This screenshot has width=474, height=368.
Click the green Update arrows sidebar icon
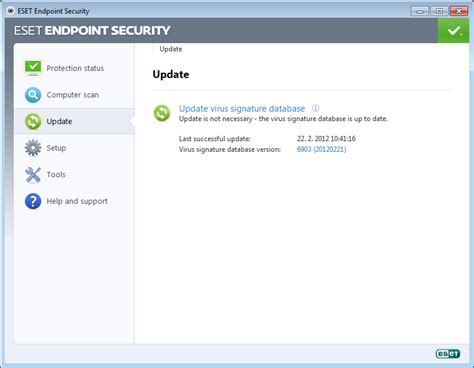point(33,121)
